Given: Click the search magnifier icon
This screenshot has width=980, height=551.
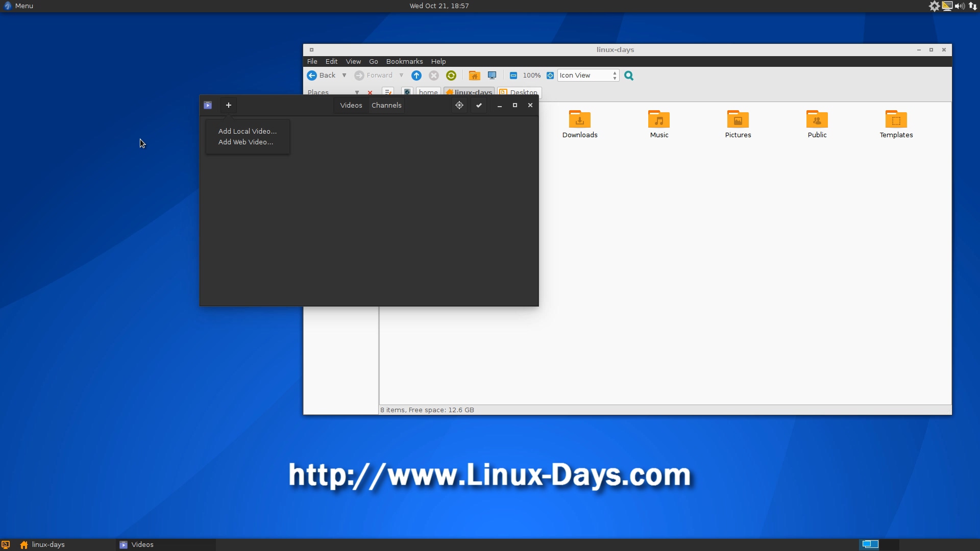Looking at the screenshot, I should [629, 76].
